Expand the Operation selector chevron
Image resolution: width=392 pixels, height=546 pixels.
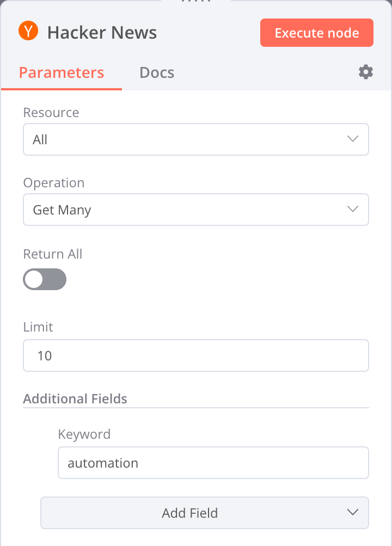pos(353,210)
